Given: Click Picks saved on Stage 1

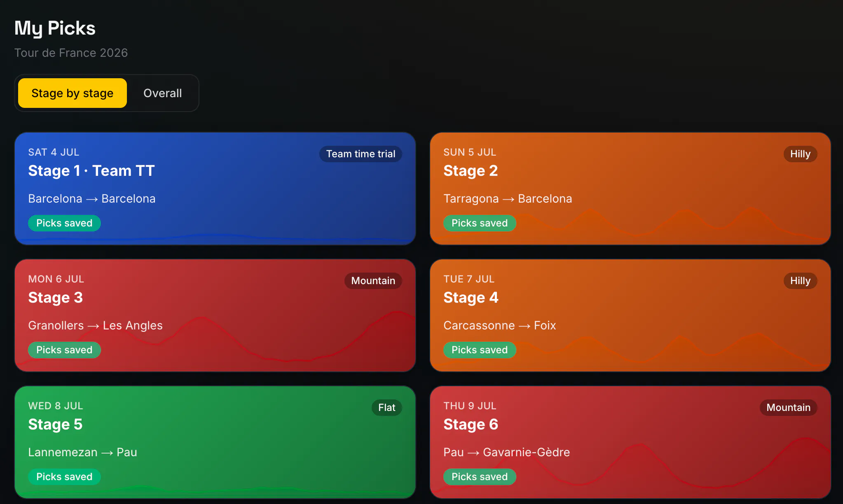Looking at the screenshot, I should pyautogui.click(x=64, y=223).
